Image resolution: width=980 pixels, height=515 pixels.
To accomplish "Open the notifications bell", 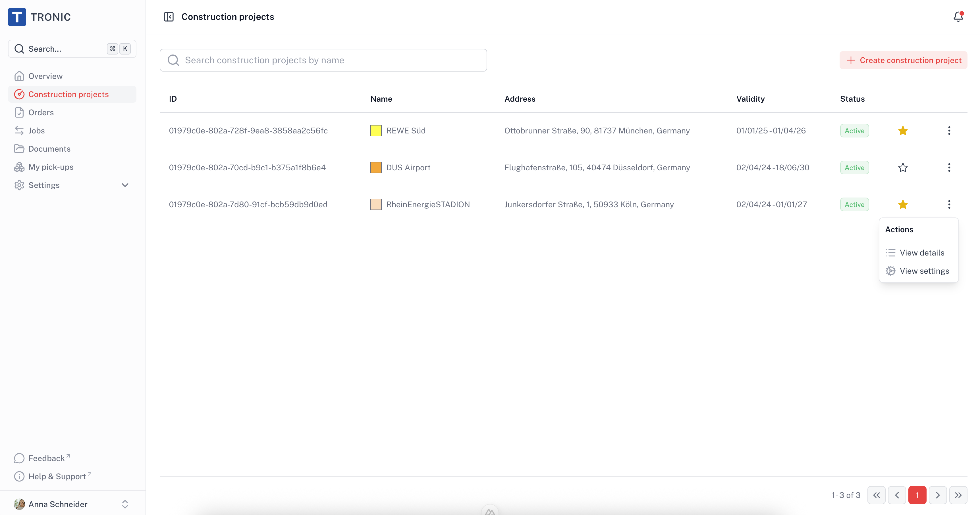I will [958, 17].
